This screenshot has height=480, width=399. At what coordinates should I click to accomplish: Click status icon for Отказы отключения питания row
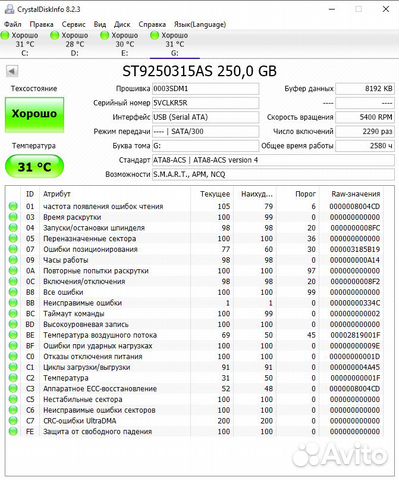click(x=13, y=356)
